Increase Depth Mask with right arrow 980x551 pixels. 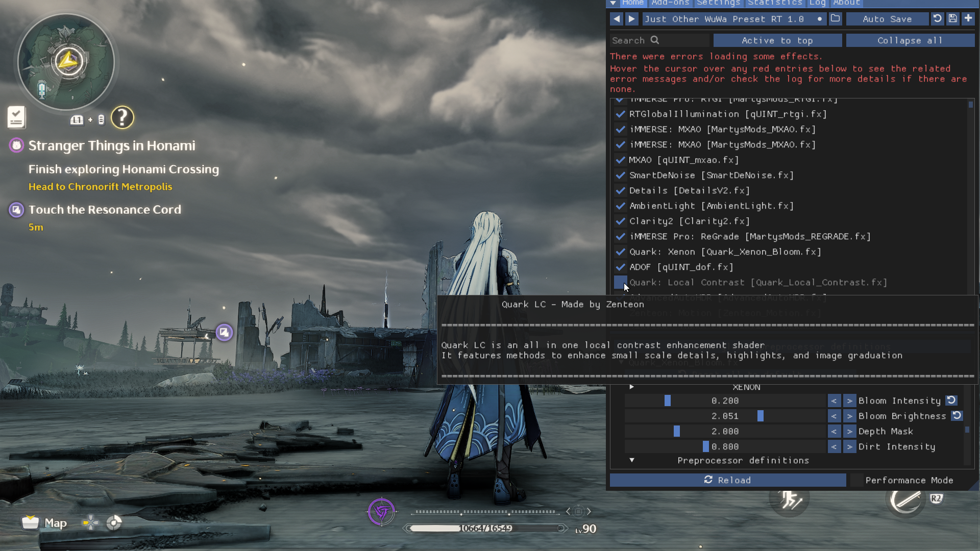pos(849,431)
